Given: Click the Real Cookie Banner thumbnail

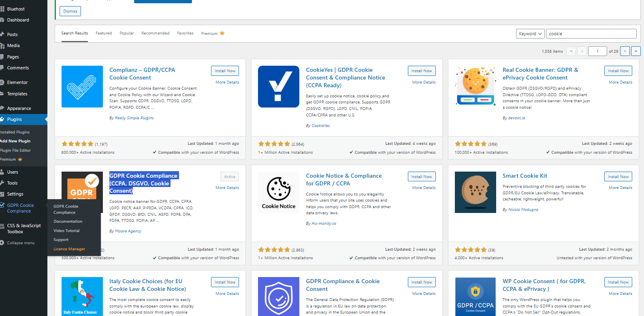Looking at the screenshot, I should [476, 86].
